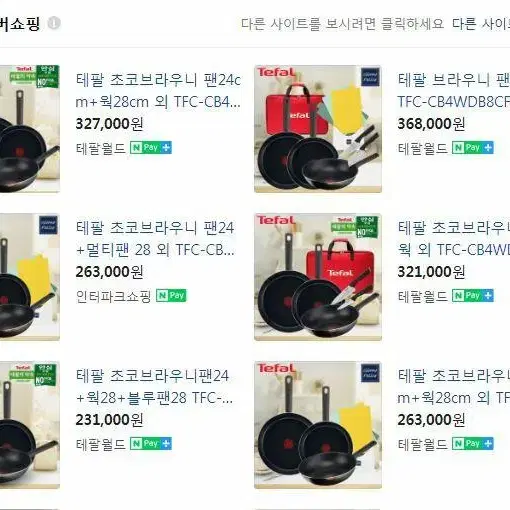The image size is (510, 510).
Task: Open product link 테팔 브라우니 팬 TFC-CB4WDB8CF
Action: pyautogui.click(x=454, y=91)
